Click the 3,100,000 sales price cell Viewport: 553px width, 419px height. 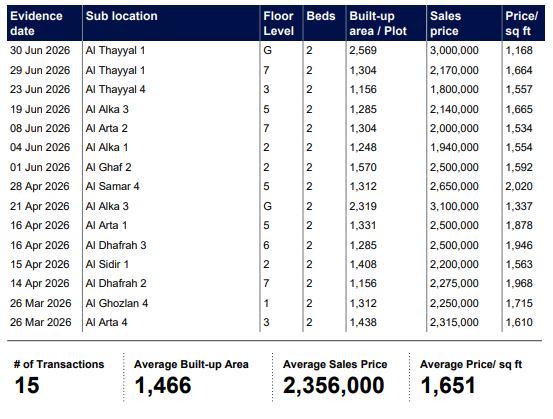point(454,206)
